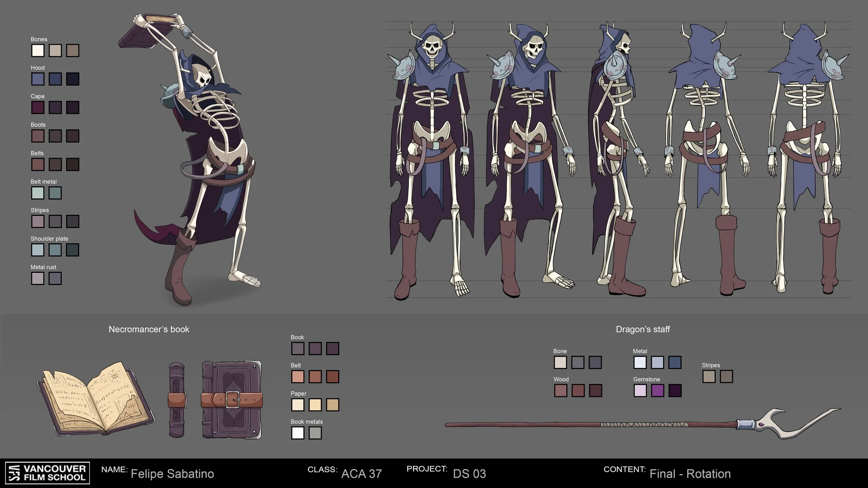Select the first Cape color swatch
Screen dimensions: 868x488
(x=37, y=108)
